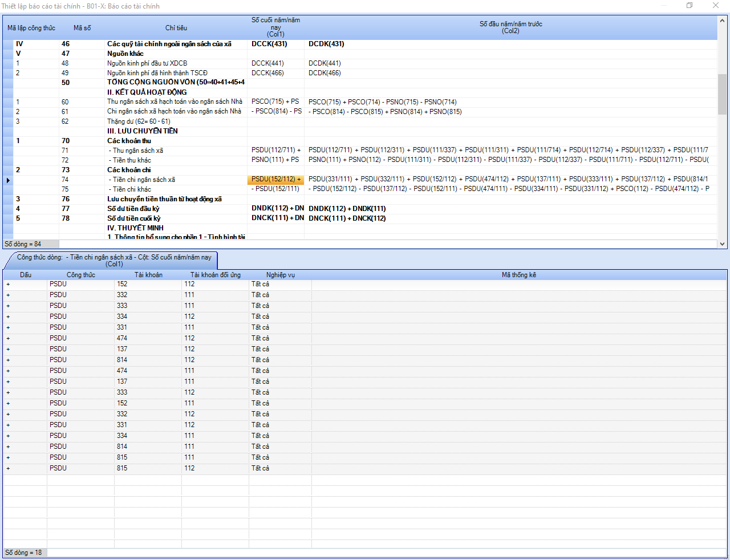
Task: Click the 'Chỉ tiêu' column header
Action: tap(176, 28)
